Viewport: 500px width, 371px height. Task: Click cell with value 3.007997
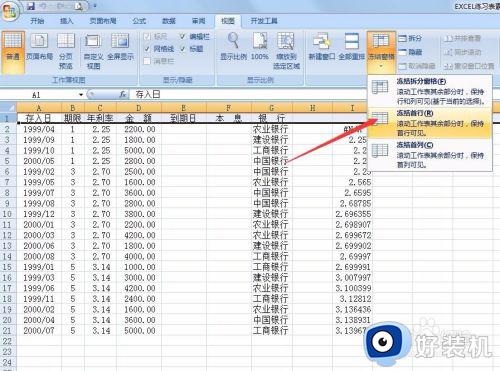352,278
